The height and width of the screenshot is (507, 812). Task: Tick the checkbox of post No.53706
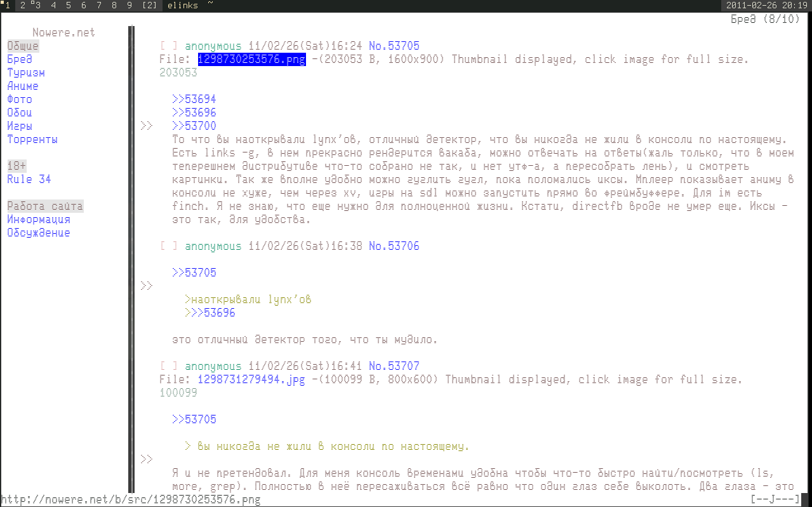169,246
